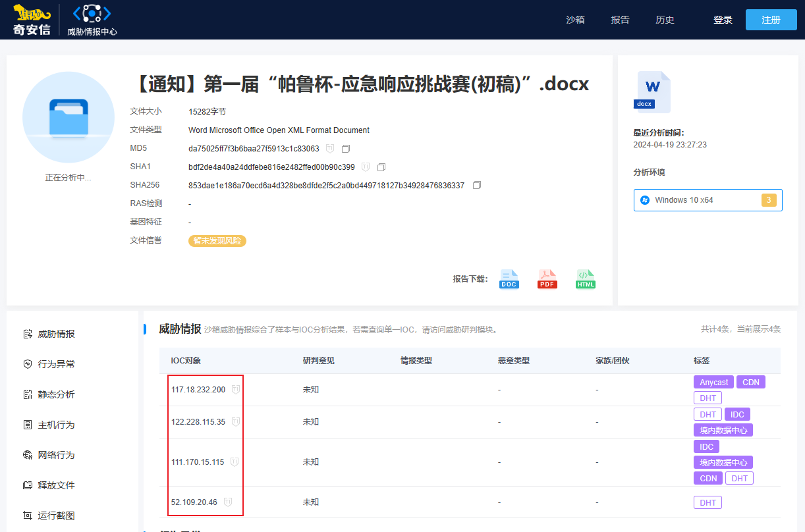Click 境内数据中心 tag in 122.228.115.35 row
The image size is (805, 532).
[723, 430]
